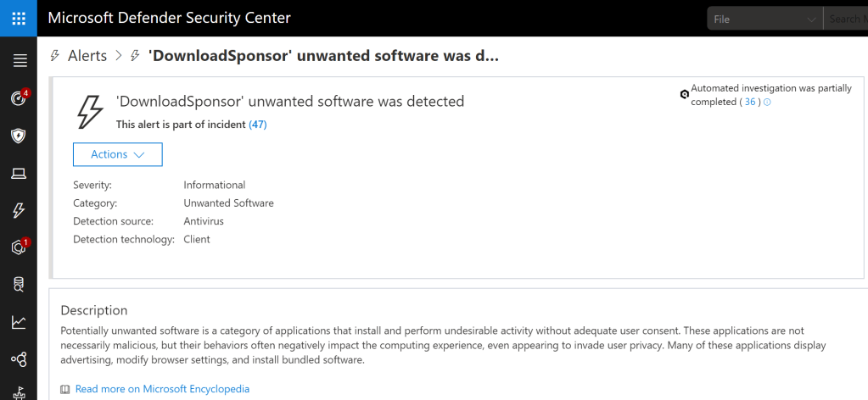Viewport: 868px width, 400px height.
Task: Open the hexagon investigations icon with 1 badge
Action: (x=19, y=247)
